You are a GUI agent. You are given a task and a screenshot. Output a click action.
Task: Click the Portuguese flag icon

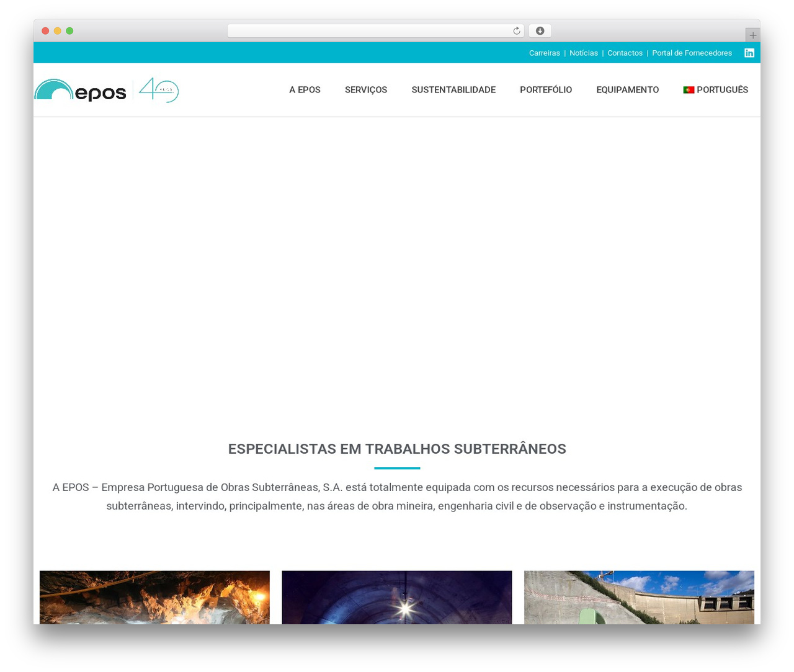pyautogui.click(x=689, y=90)
